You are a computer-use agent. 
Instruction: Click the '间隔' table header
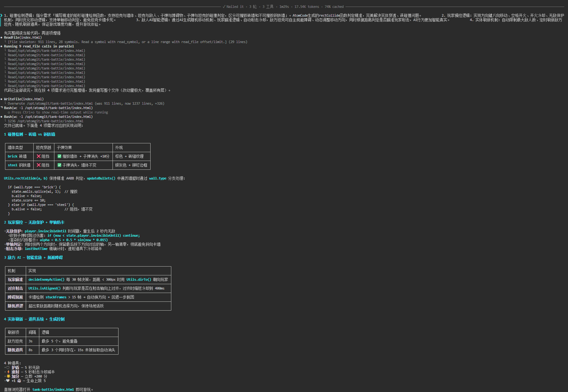32,332
